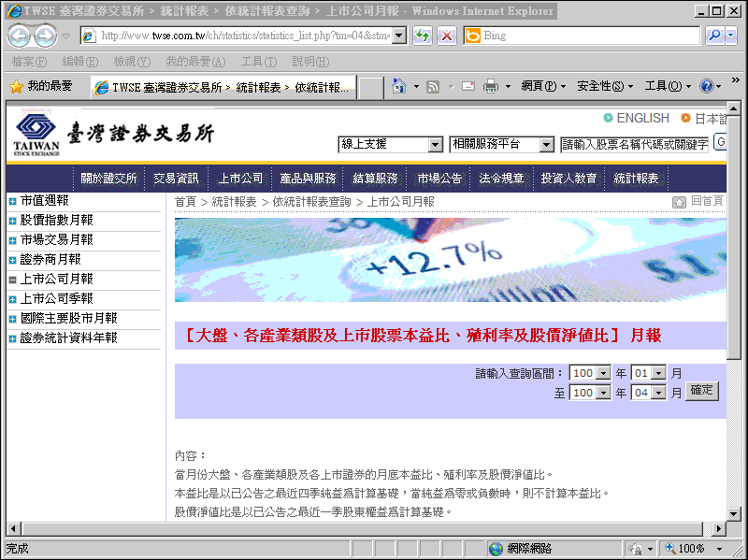Open the new blank tab button
Viewport: 748px width, 560px height.
pos(370,88)
